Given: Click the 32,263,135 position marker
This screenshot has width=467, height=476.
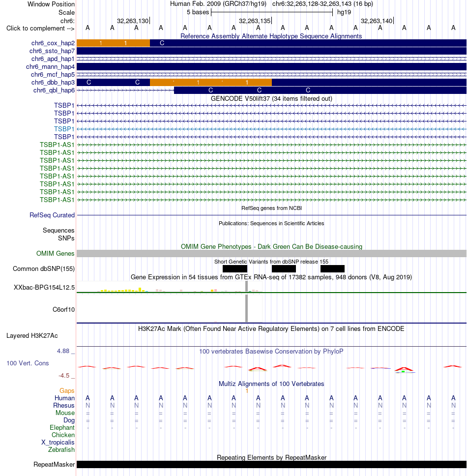Looking at the screenshot, I should (255, 21).
